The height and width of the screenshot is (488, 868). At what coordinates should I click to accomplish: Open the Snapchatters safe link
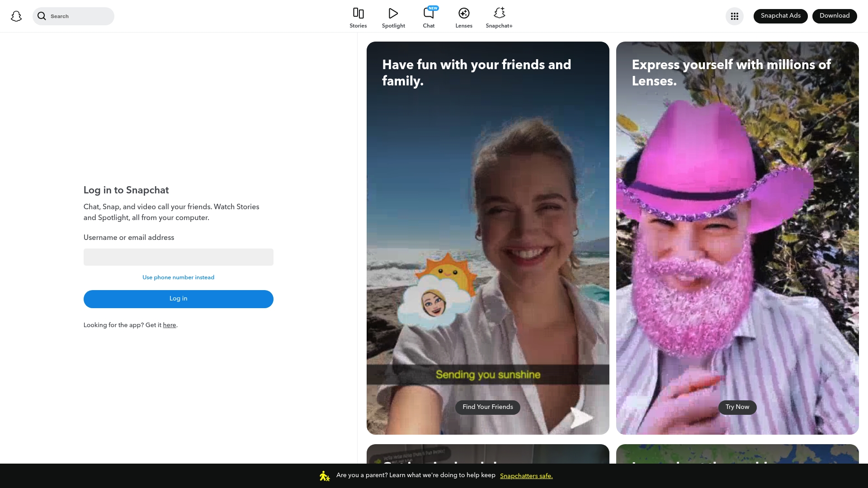[526, 476]
